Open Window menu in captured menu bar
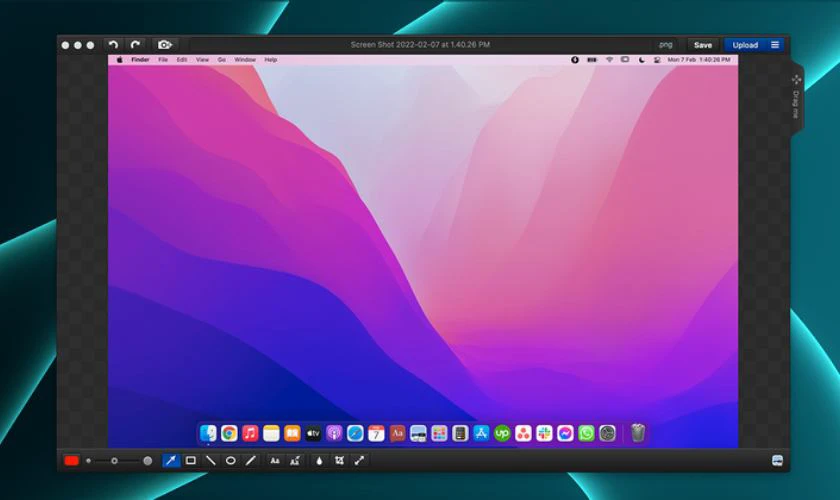Image resolution: width=840 pixels, height=500 pixels. tap(245, 60)
